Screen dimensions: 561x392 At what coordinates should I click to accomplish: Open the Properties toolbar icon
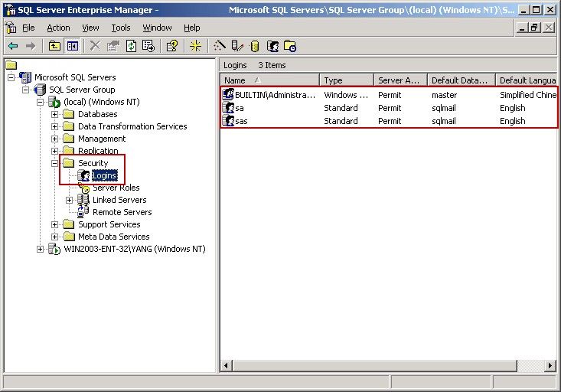point(113,46)
